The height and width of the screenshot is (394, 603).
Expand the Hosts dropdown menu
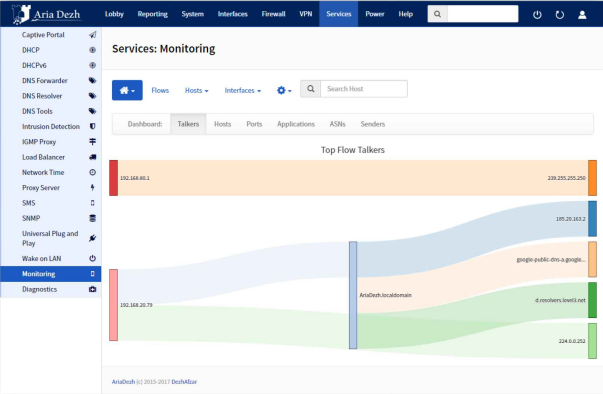[197, 90]
